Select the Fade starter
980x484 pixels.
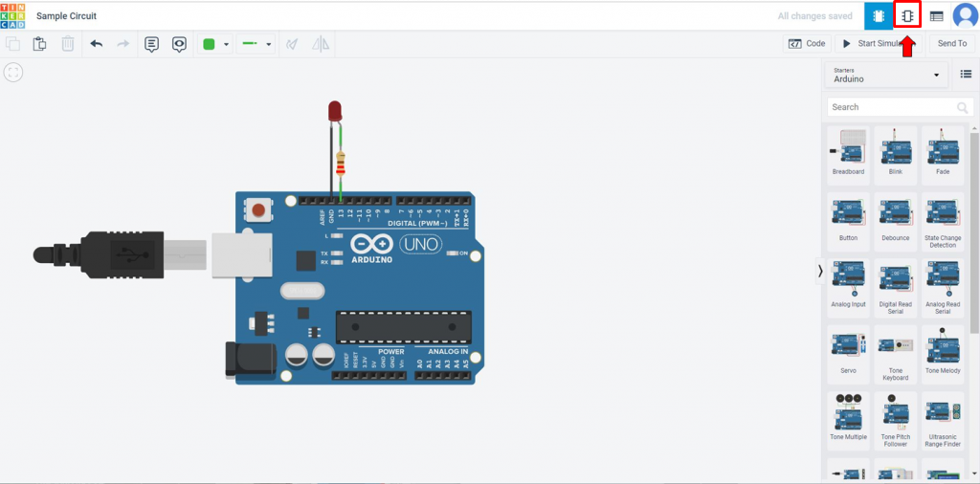[x=943, y=155]
